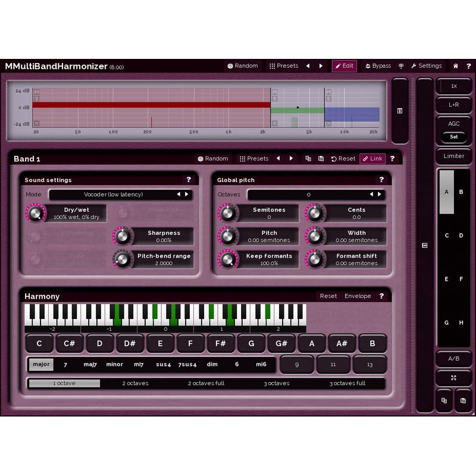
Task: Open Band 1 help question mark
Action: pos(392,158)
